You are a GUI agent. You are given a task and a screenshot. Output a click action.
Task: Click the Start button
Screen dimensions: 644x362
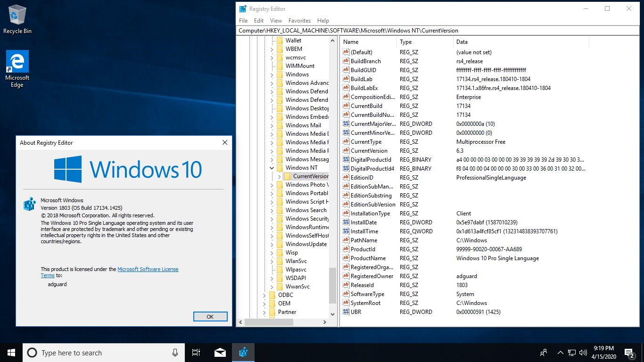tap(11, 353)
